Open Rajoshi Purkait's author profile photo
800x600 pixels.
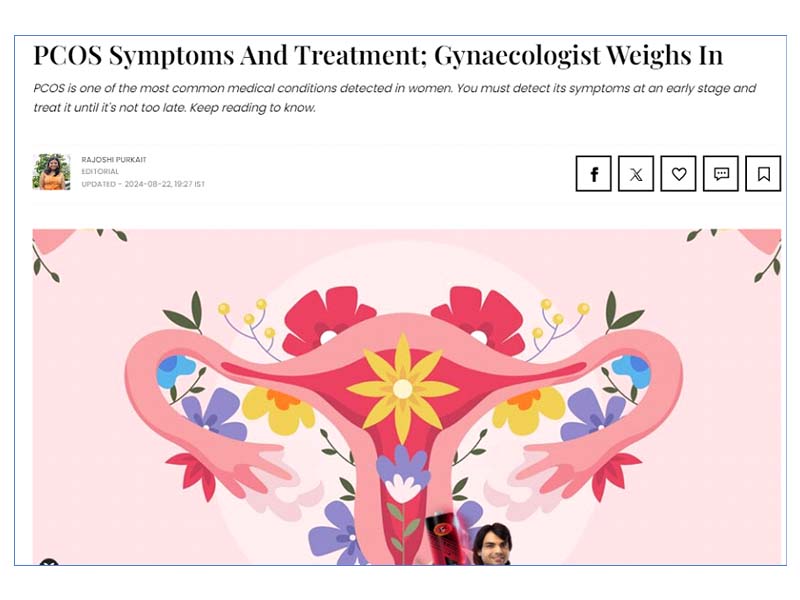(52, 172)
